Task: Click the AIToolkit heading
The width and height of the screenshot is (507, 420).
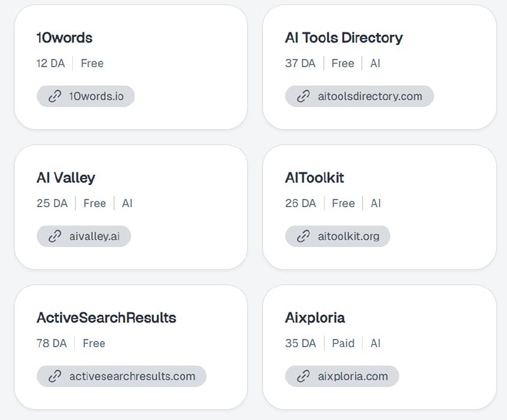Action: pyautogui.click(x=314, y=177)
